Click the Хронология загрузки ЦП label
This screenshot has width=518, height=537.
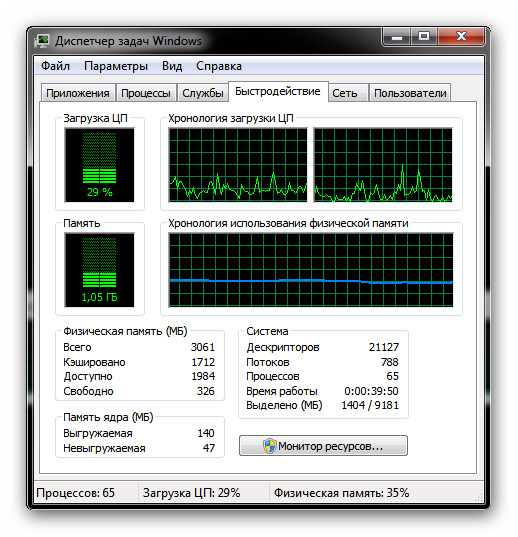pyautogui.click(x=231, y=118)
